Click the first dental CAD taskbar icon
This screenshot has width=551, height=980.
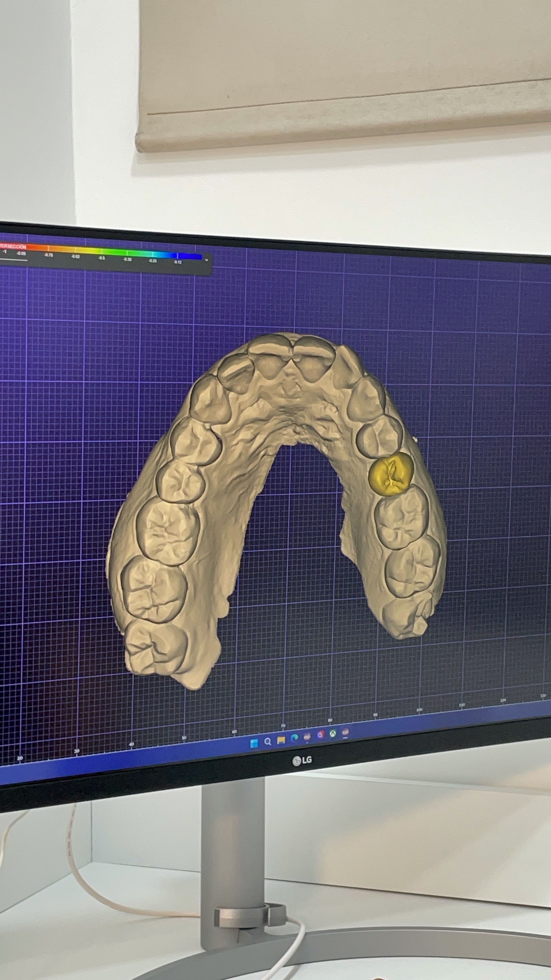[x=307, y=737]
